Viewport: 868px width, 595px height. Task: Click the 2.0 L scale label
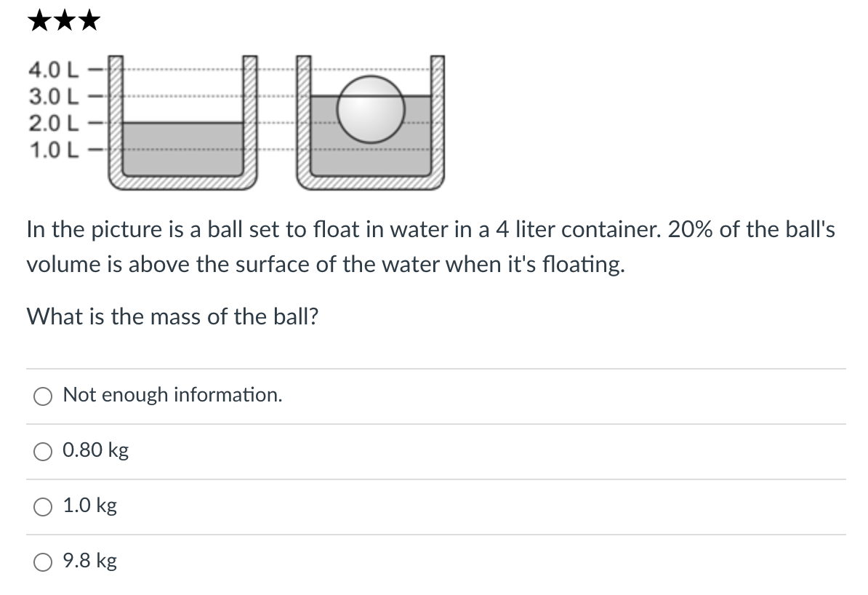[x=53, y=122]
